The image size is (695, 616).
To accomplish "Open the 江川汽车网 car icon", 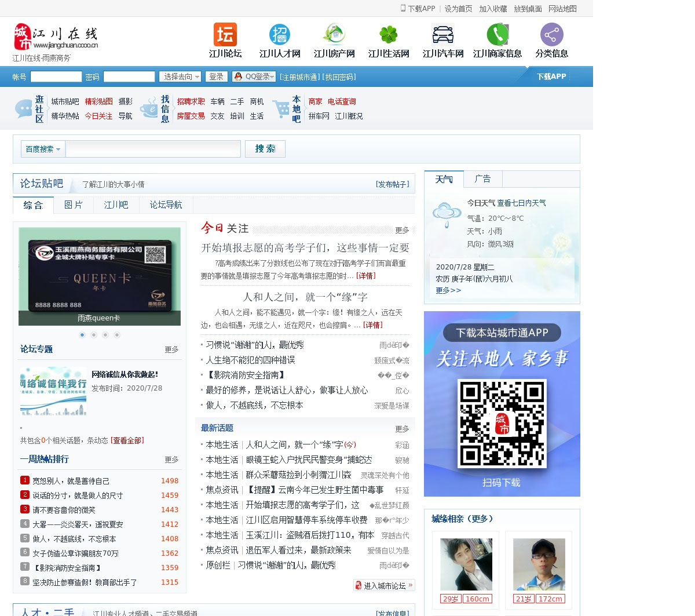I will [443, 35].
